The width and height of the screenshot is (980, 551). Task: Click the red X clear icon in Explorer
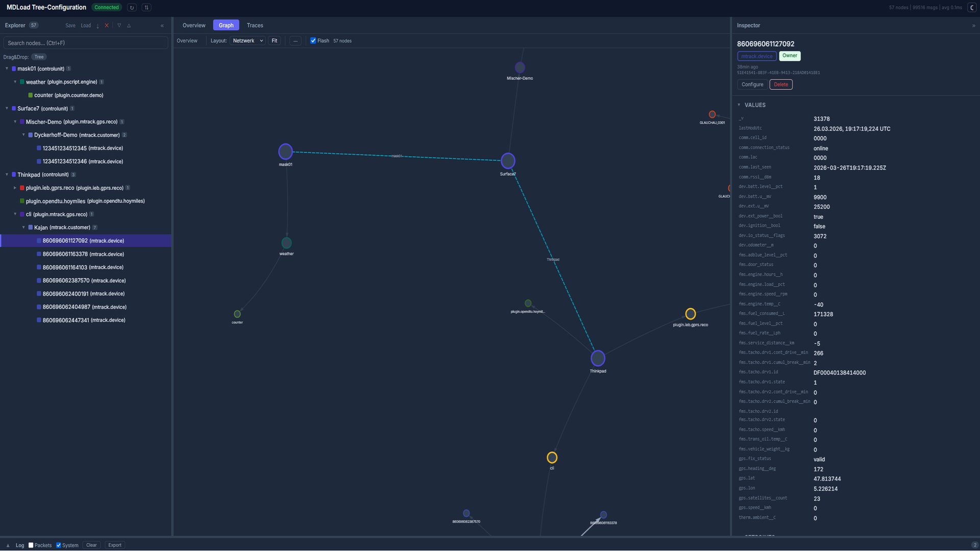pos(107,25)
